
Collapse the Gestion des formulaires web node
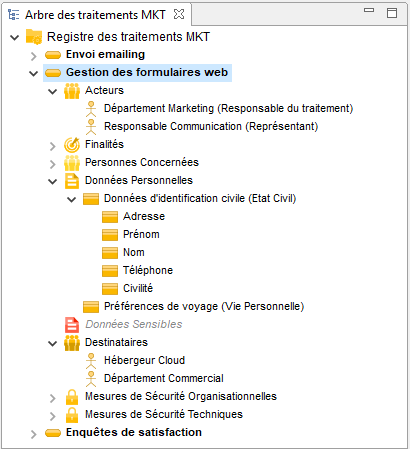point(33,73)
